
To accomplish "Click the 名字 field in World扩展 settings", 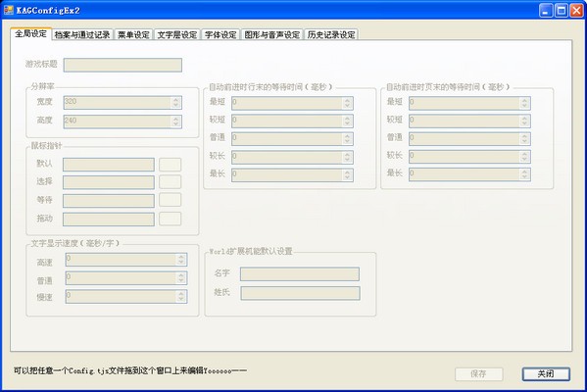I will click(x=300, y=274).
